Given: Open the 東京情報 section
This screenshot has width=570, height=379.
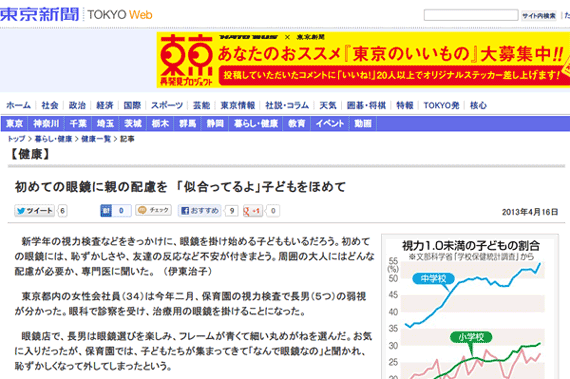Looking at the screenshot, I should click(x=238, y=105).
